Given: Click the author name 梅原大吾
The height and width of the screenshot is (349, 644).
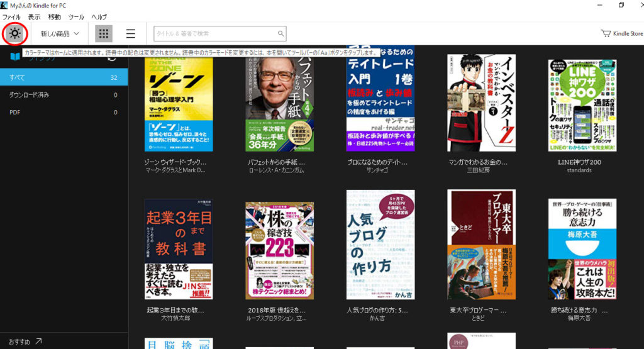Looking at the screenshot, I should [579, 318].
